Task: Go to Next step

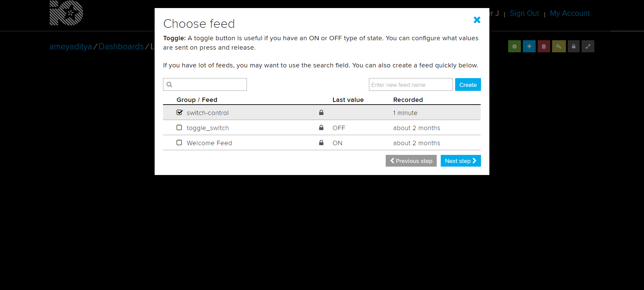Action: tap(461, 161)
